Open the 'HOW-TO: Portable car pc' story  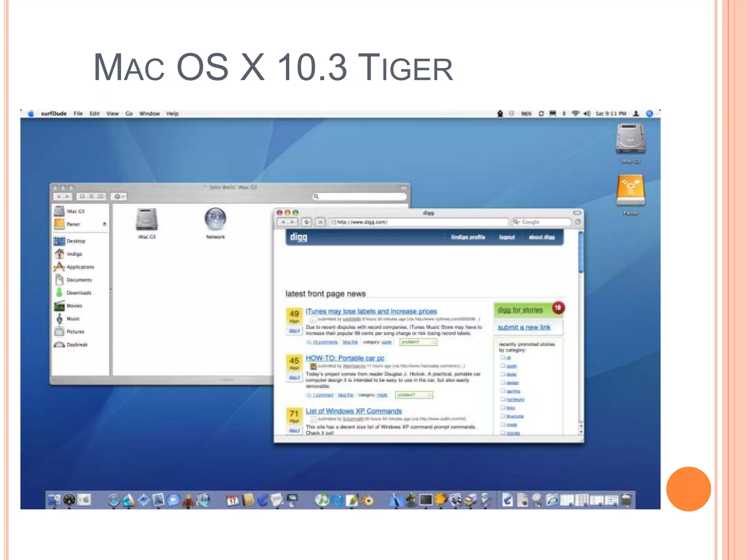[345, 358]
